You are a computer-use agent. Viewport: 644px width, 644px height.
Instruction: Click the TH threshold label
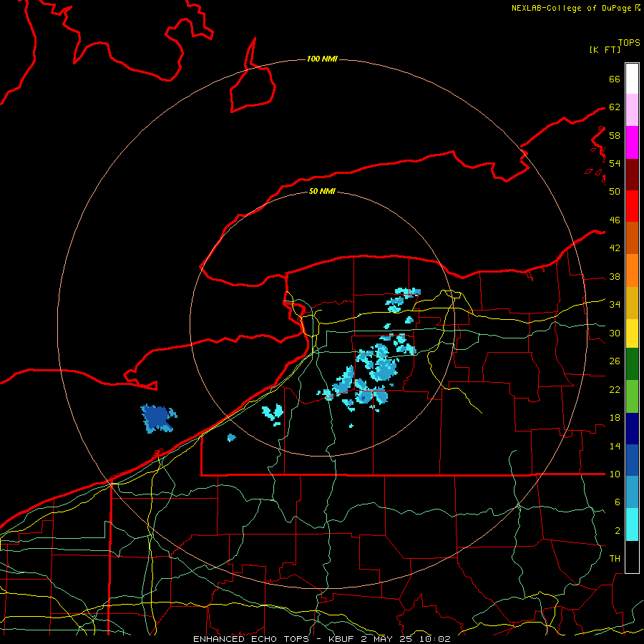click(615, 559)
